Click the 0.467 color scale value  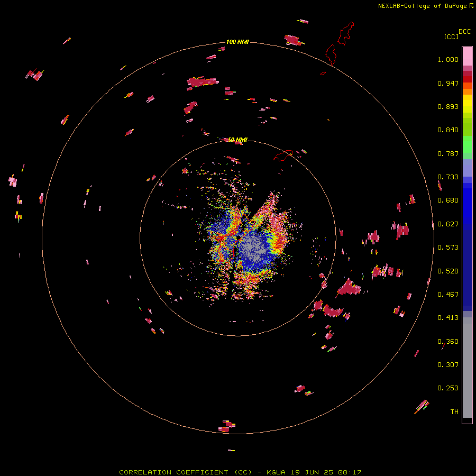pyautogui.click(x=448, y=295)
